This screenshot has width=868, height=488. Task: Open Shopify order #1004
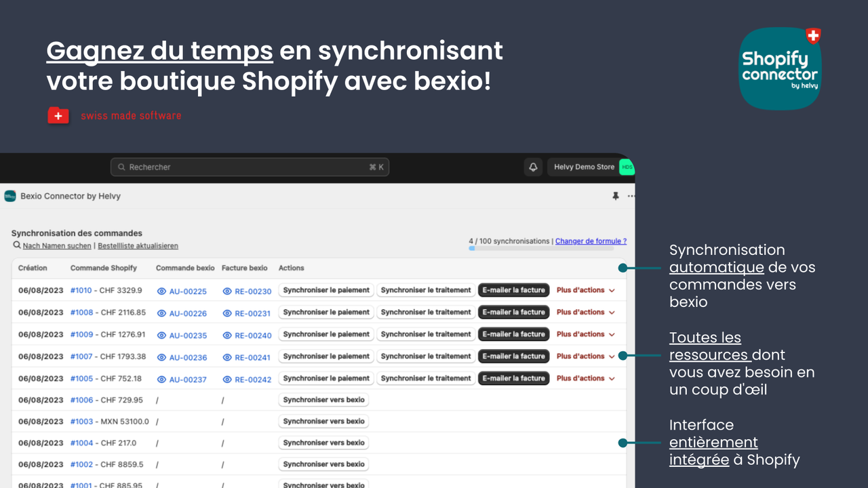click(81, 443)
